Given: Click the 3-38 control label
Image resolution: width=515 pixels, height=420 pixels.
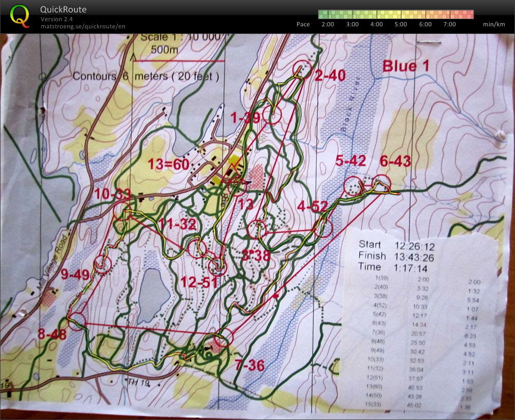Looking at the screenshot, I should pos(255,255).
